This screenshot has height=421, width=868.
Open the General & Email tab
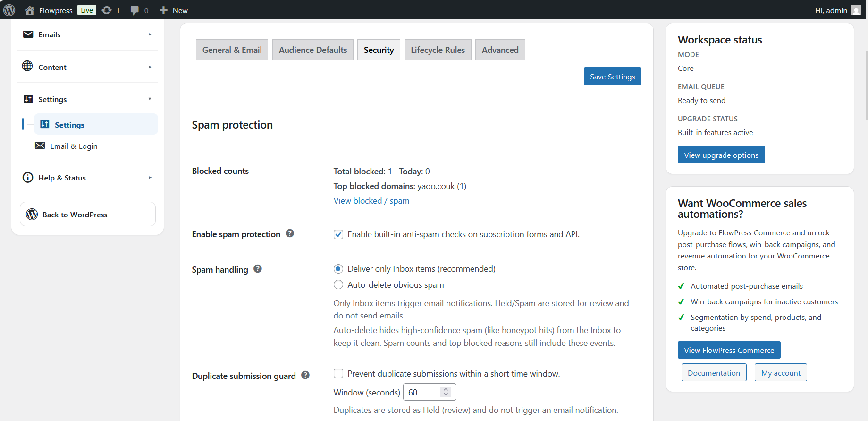coord(232,50)
